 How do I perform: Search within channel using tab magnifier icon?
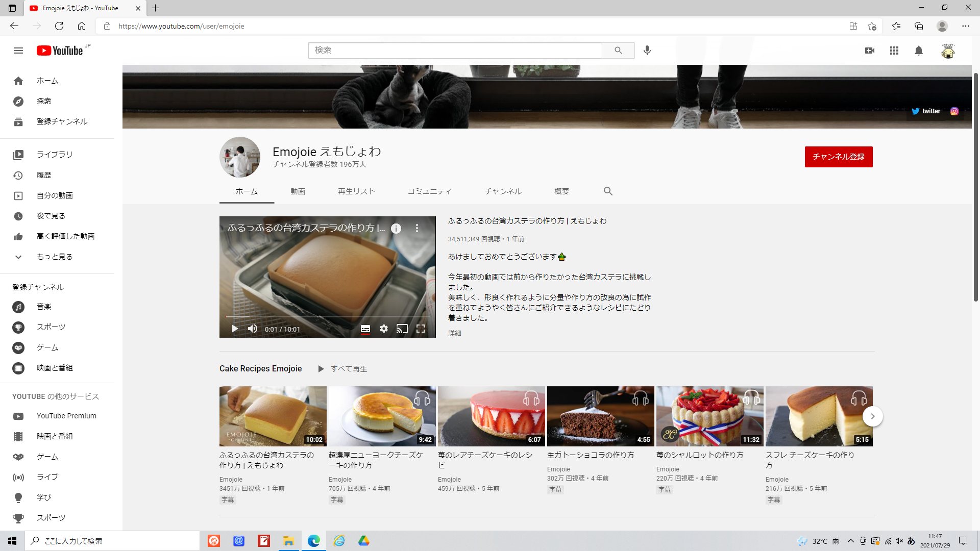[x=608, y=191]
